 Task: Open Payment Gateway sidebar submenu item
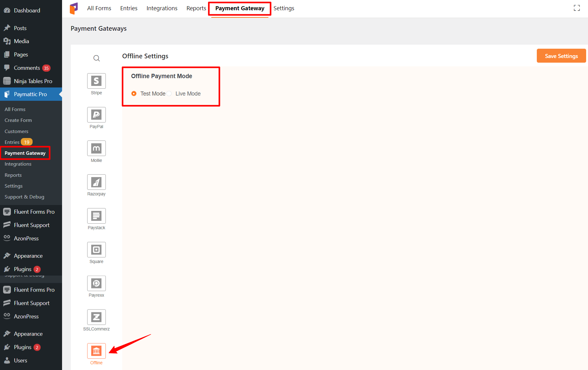coord(25,153)
